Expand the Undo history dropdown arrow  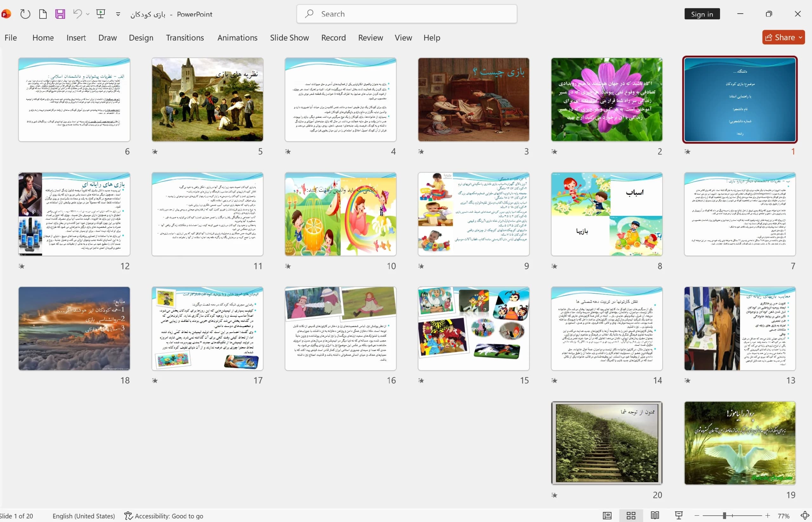tap(88, 14)
